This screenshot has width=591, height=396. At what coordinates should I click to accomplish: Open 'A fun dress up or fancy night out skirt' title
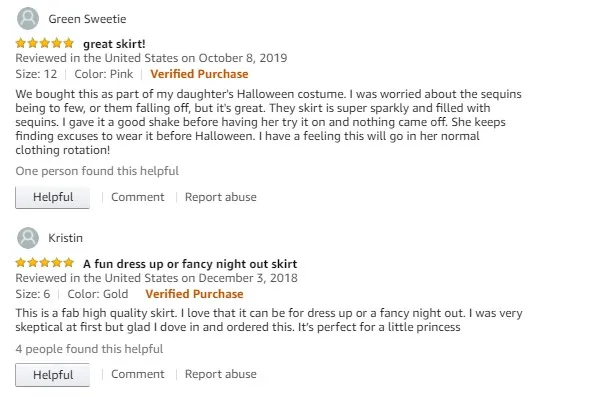(190, 264)
